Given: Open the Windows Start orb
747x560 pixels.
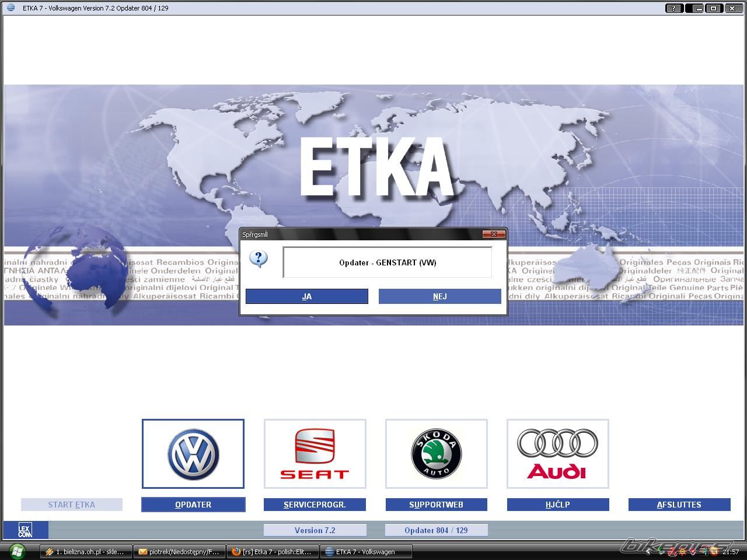Looking at the screenshot, I should pos(18,551).
